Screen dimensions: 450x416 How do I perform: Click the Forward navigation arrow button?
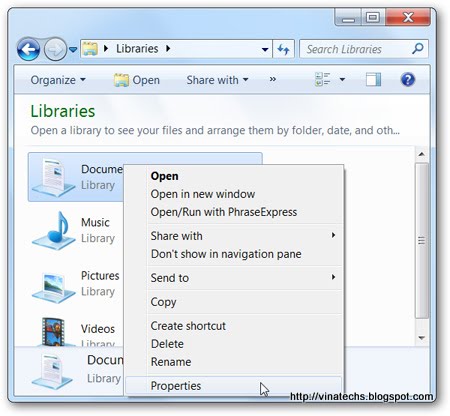pyautogui.click(x=55, y=49)
